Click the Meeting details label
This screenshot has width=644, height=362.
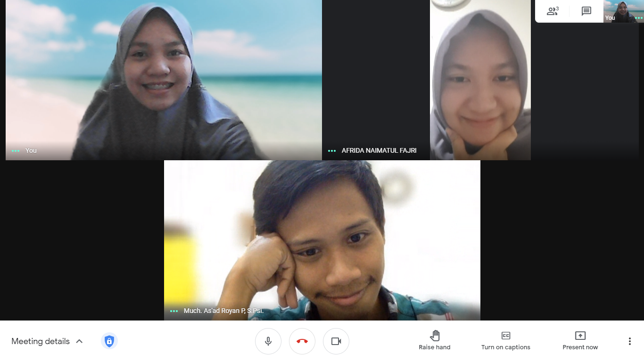point(41,341)
